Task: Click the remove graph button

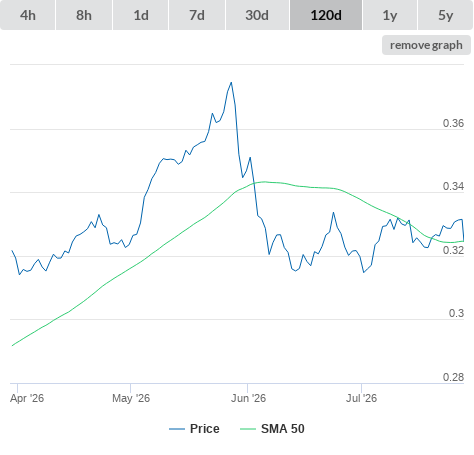Action: click(426, 45)
